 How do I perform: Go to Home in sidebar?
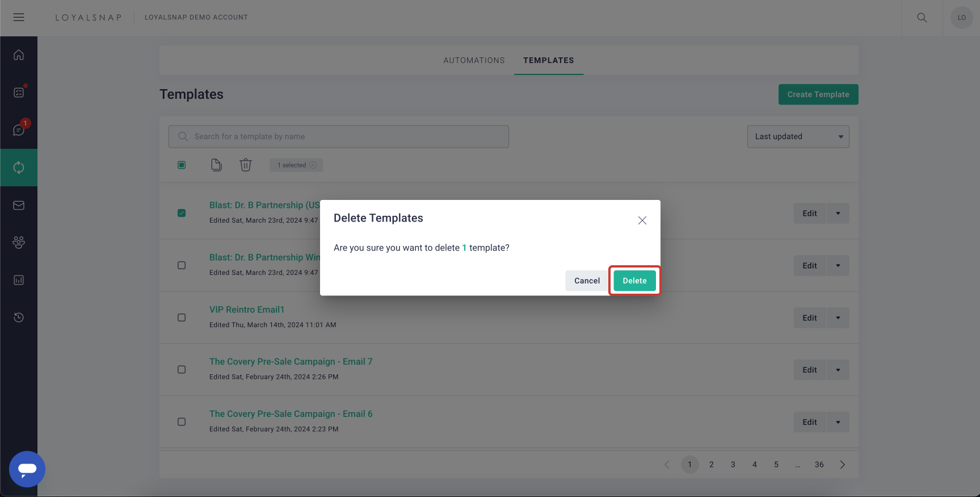(x=19, y=55)
